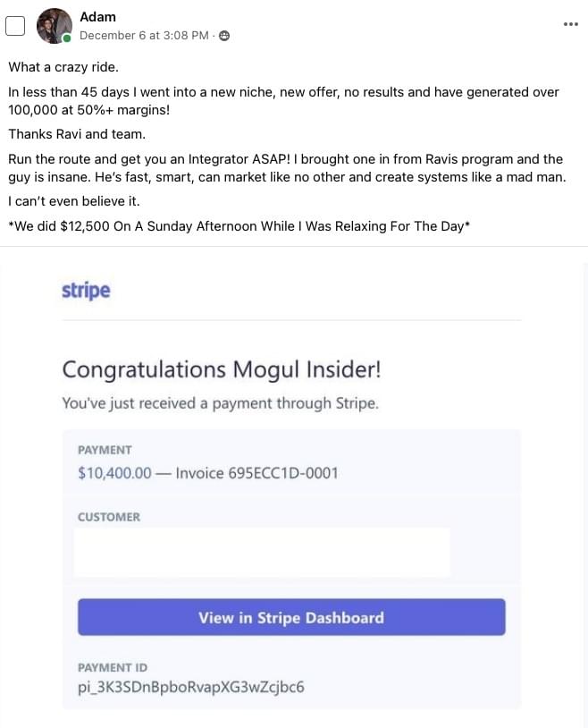
Task: Click the View in Stripe Dashboard button
Action: tap(291, 617)
